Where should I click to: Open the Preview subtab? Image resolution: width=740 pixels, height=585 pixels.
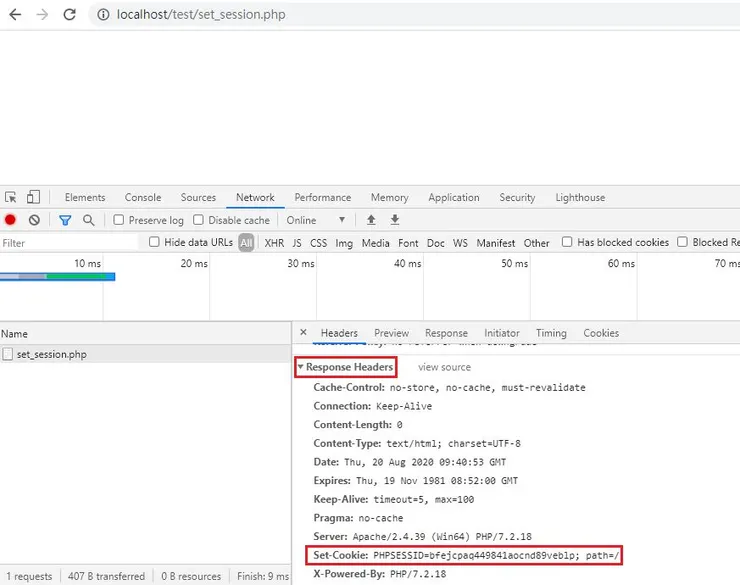point(392,333)
